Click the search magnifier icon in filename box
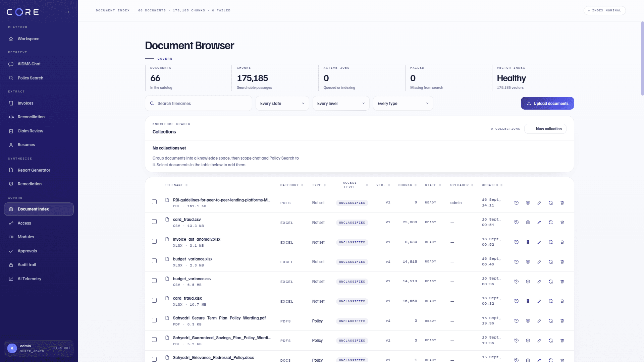This screenshot has width=644, height=362. [152, 103]
